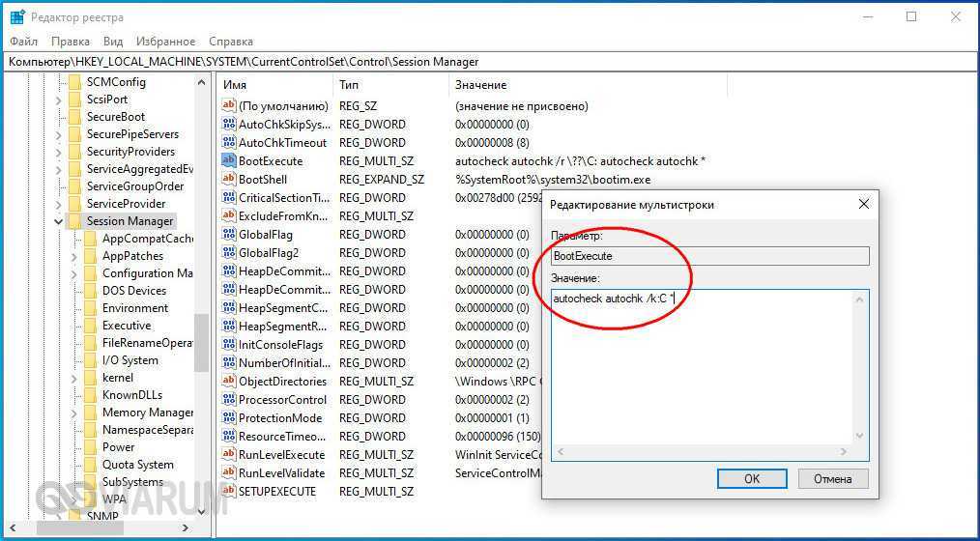This screenshot has width=980, height=541.
Task: Click the Environment folder icon
Action: pyautogui.click(x=91, y=308)
